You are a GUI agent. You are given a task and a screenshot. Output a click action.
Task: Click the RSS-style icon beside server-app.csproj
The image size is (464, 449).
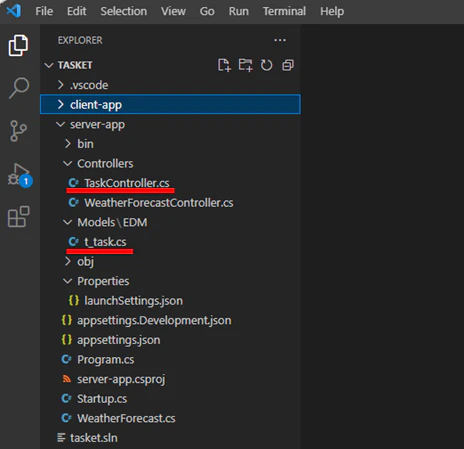pyautogui.click(x=67, y=379)
